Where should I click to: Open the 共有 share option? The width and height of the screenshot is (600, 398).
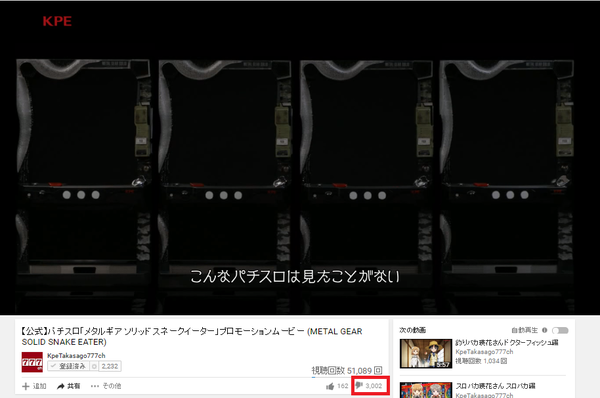68,386
